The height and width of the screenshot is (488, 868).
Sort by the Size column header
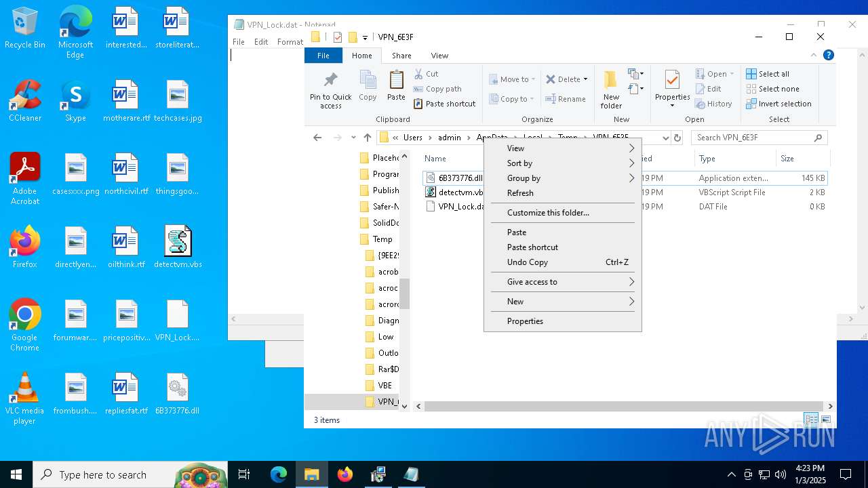click(803, 159)
